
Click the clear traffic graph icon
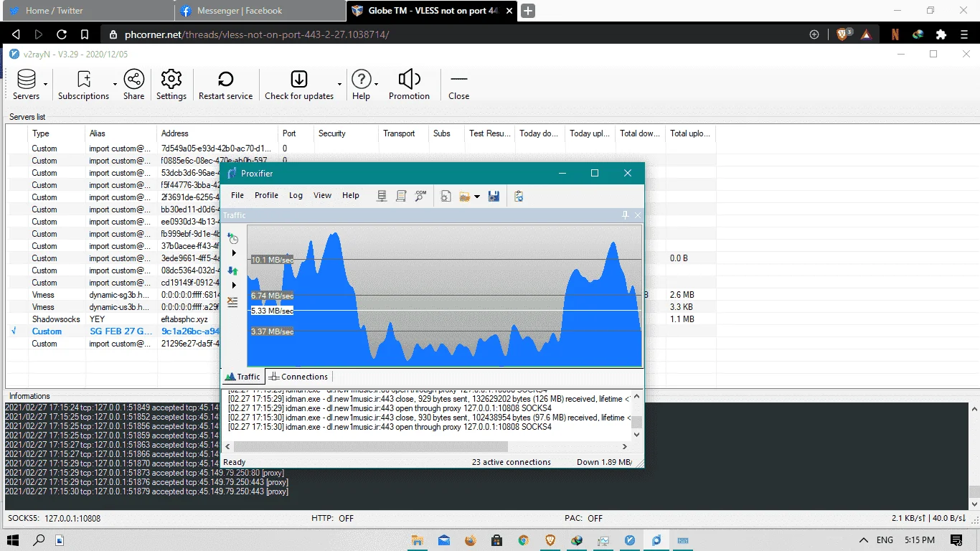[232, 302]
